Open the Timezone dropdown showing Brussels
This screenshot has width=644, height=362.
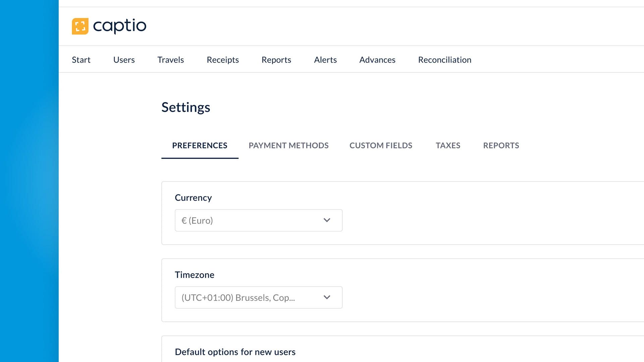pos(259,297)
